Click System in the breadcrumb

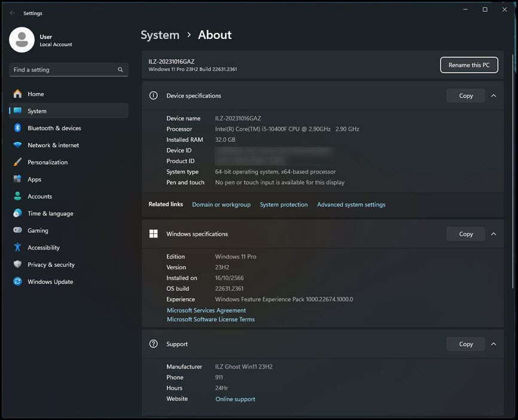[160, 35]
